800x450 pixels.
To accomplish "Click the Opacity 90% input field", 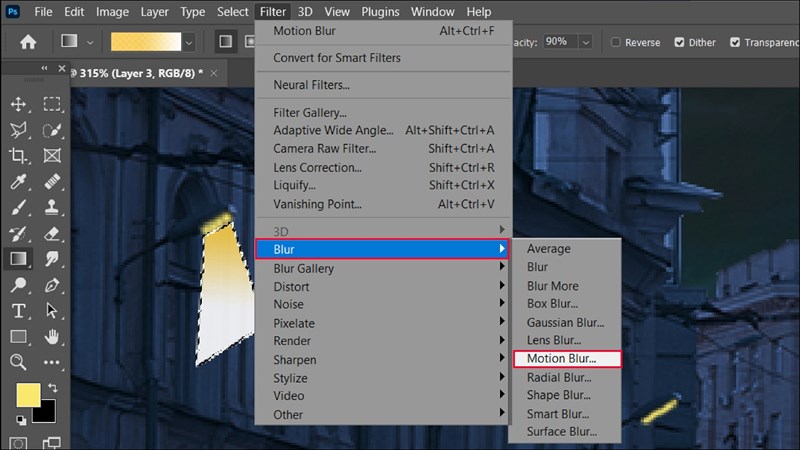I will point(560,42).
